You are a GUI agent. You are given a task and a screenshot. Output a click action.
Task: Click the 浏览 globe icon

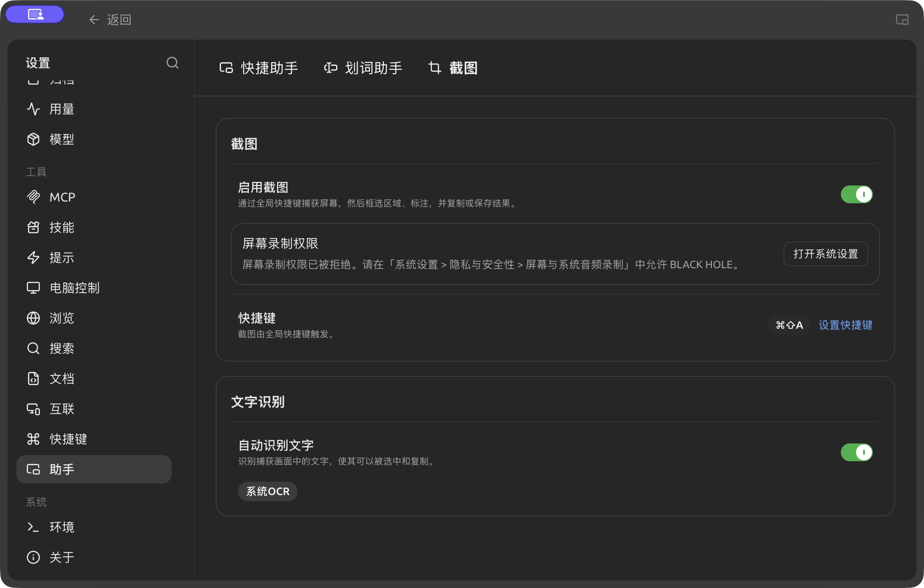33,318
